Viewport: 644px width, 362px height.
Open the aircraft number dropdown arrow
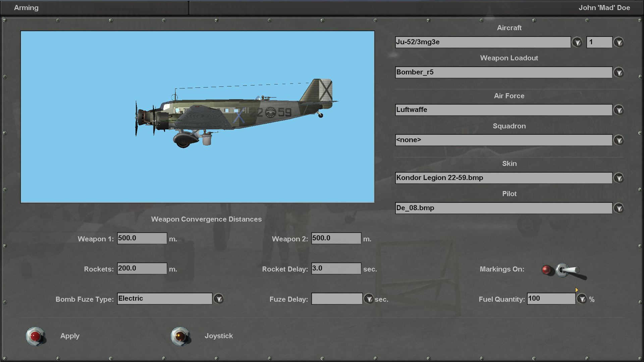click(619, 42)
